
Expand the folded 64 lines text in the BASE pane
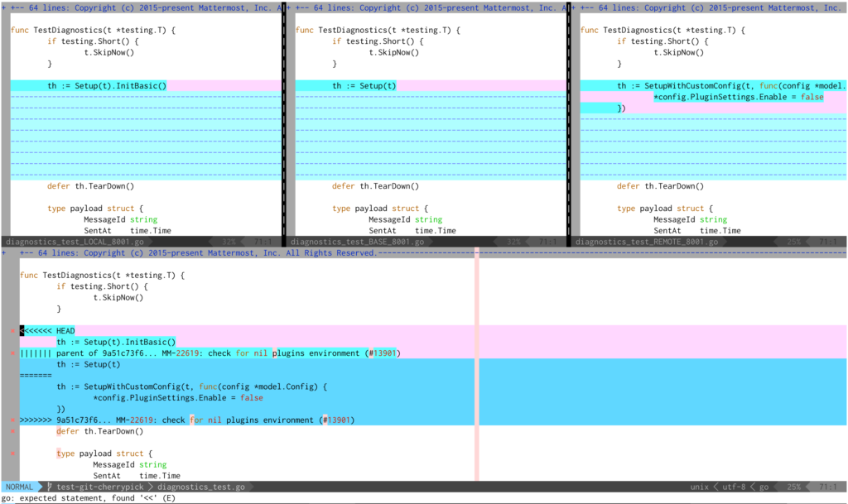431,7
